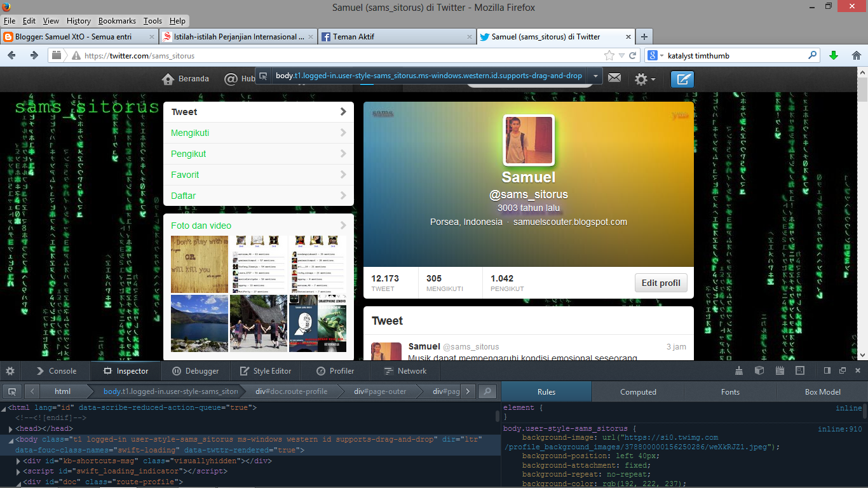Expand script swift_loading_indicator node
This screenshot has height=488, width=868.
click(x=19, y=472)
